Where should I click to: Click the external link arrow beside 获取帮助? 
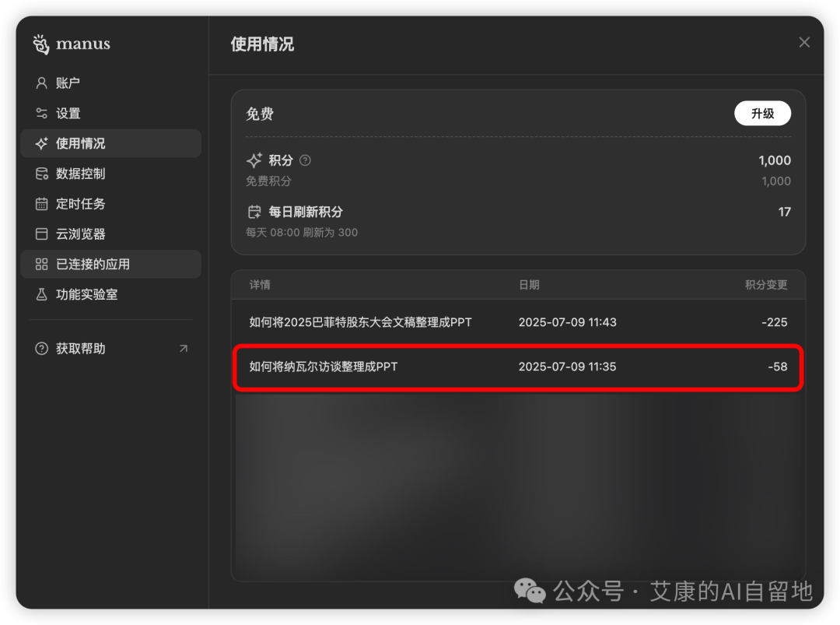pyautogui.click(x=184, y=348)
